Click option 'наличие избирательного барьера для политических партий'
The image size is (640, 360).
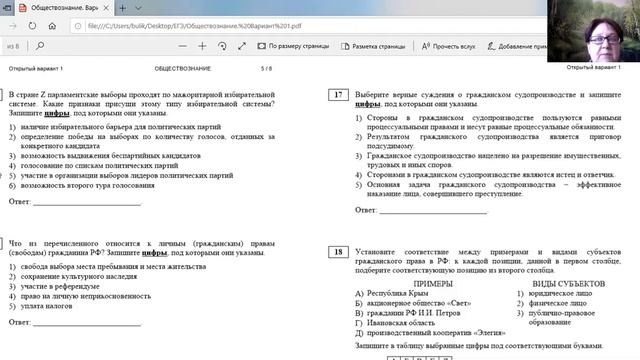(x=121, y=127)
